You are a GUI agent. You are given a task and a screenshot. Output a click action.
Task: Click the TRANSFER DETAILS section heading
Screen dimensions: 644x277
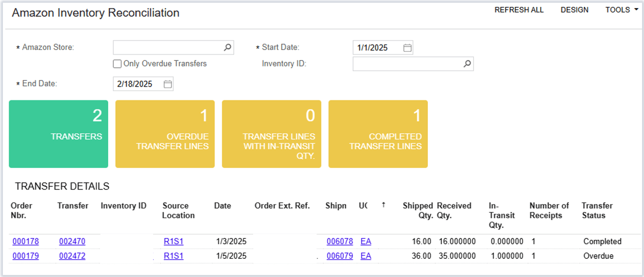(x=62, y=186)
